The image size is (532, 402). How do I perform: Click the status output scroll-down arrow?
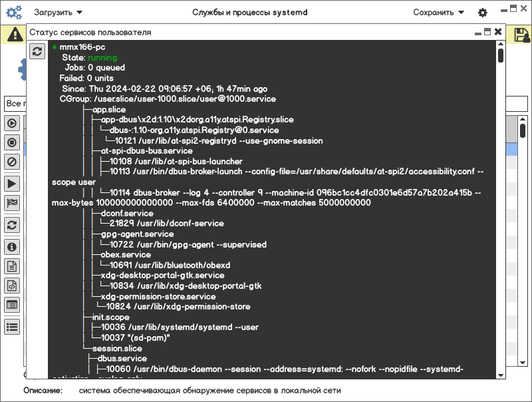pos(501,375)
